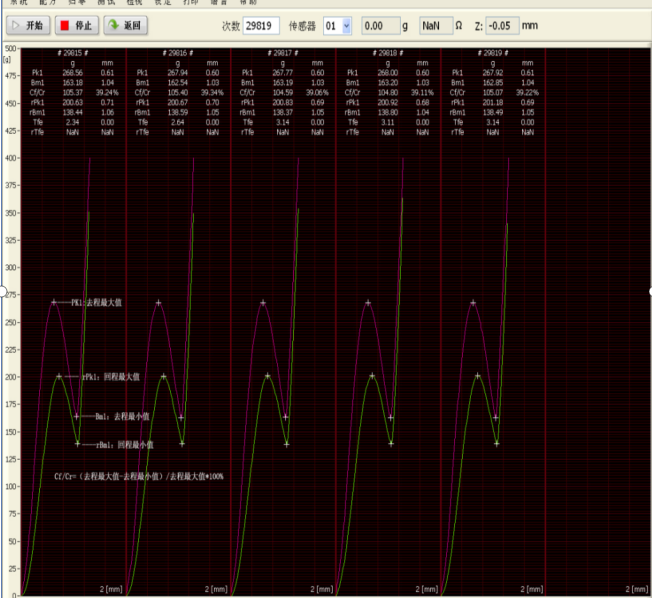
Task: Select the '# 29818 #' curve header
Action: pyautogui.click(x=388, y=53)
